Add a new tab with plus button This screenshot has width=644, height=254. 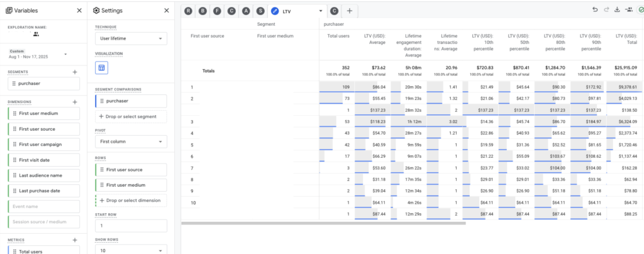(350, 11)
